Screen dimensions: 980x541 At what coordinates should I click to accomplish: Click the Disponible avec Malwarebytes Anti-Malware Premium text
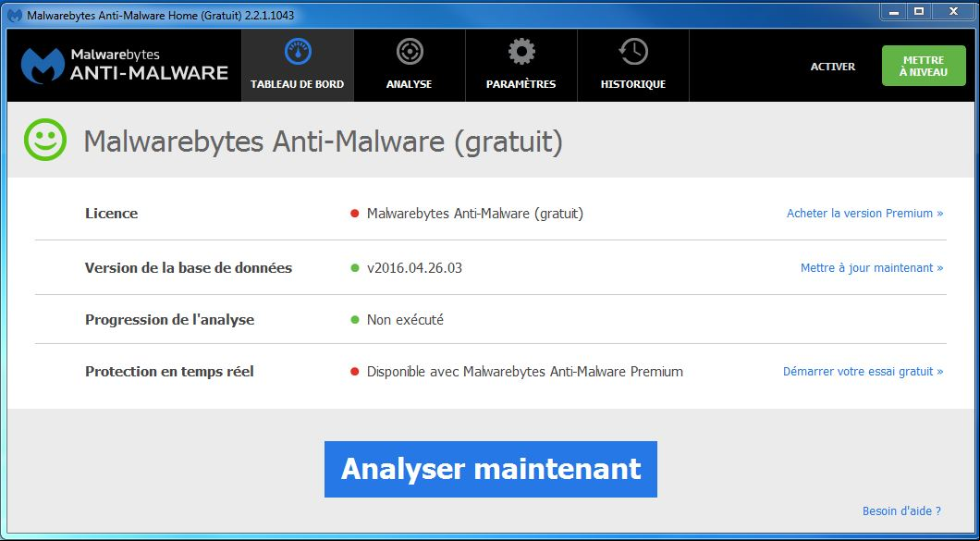525,372
